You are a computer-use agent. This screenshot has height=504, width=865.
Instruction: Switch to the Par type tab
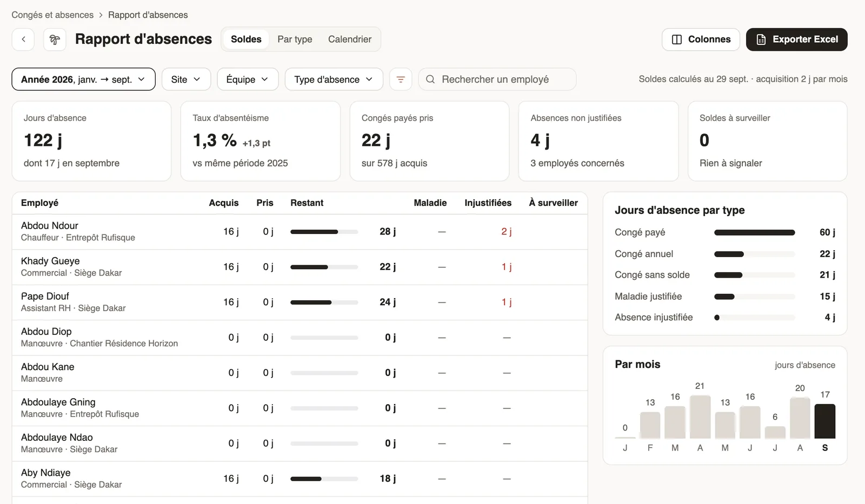tap(295, 39)
